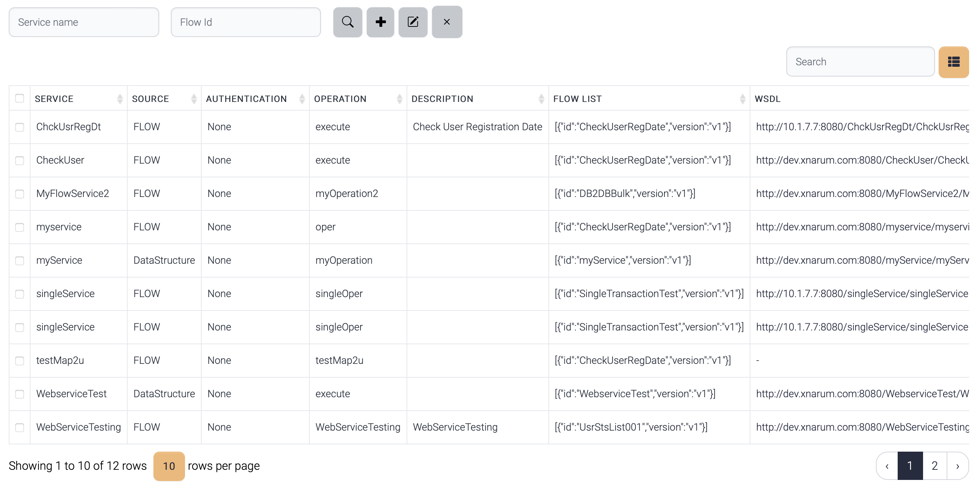Viewport: 980px width, 489px height.
Task: Select page 1 in the pagination
Action: [x=910, y=465]
